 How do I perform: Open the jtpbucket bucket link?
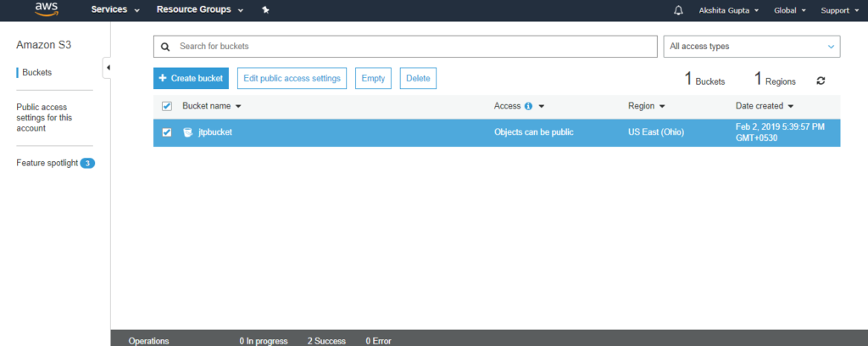coord(214,132)
